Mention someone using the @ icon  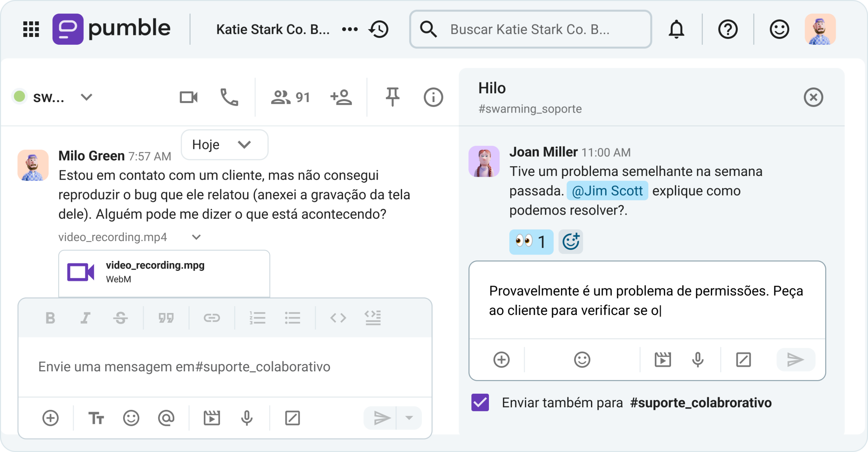point(165,417)
